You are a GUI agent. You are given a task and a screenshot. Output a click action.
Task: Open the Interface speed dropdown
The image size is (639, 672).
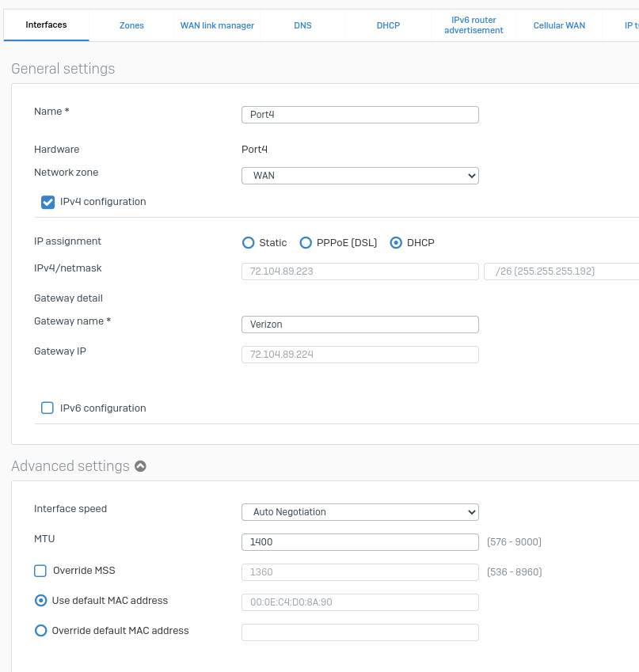(x=360, y=512)
